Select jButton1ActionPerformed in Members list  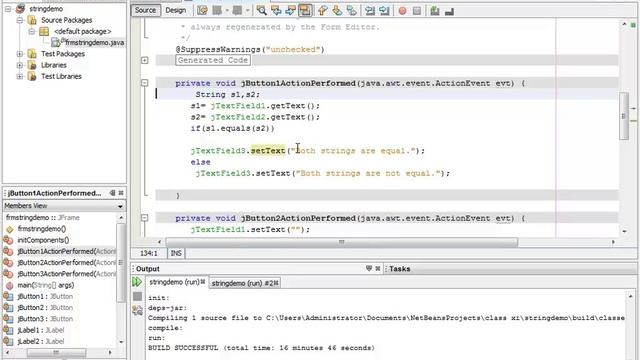(x=67, y=251)
